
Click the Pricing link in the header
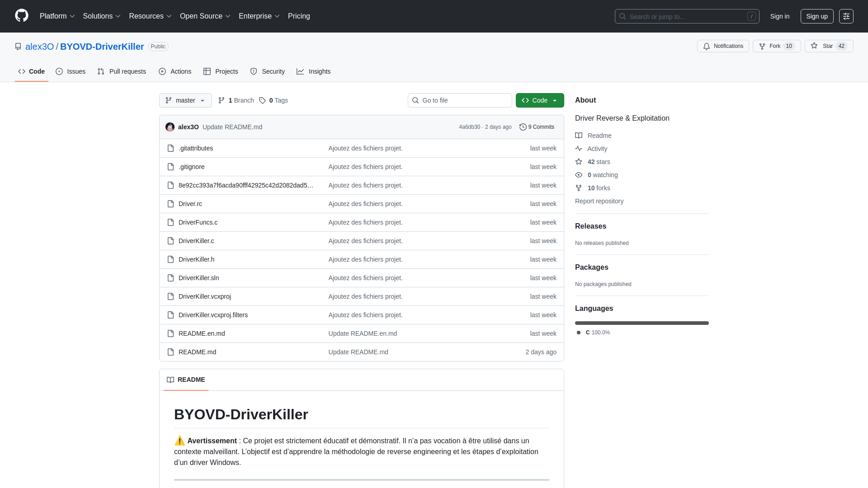coord(299,16)
